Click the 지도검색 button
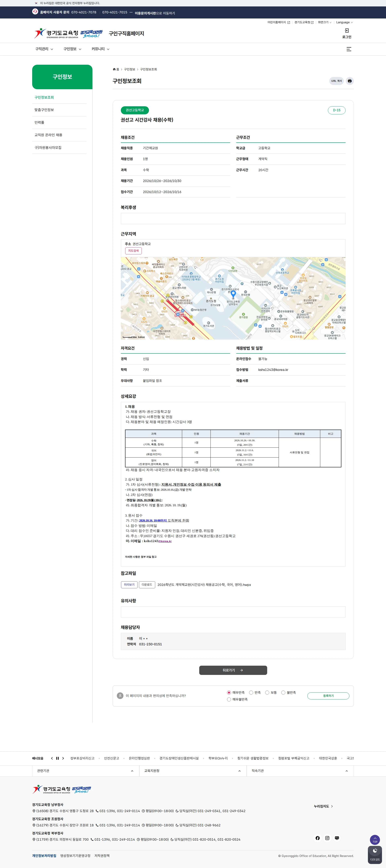This screenshot has width=386, height=868. (x=133, y=251)
